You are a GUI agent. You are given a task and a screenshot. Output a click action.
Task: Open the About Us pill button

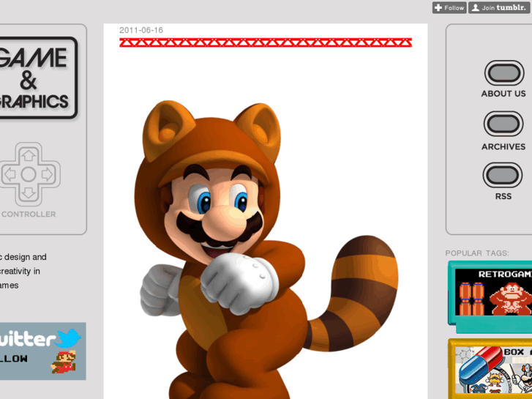(504, 73)
